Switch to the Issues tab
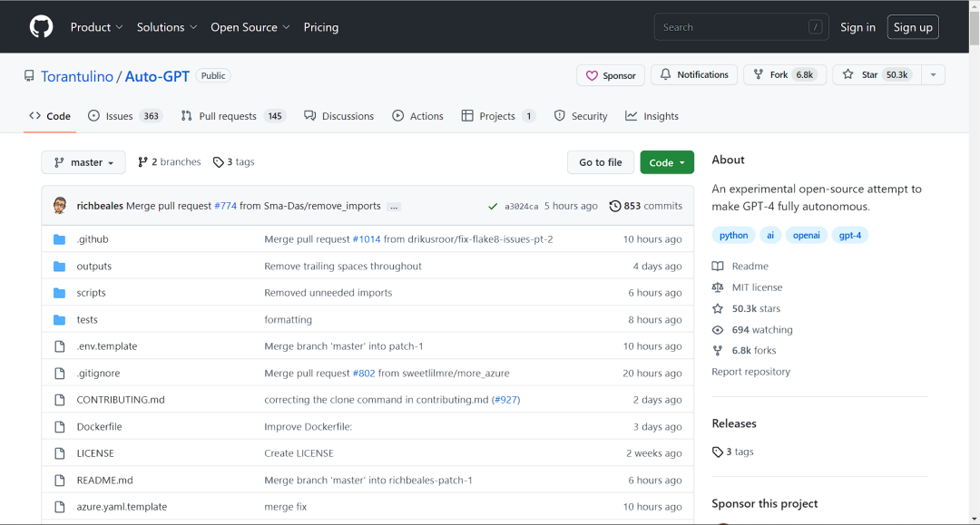 [x=125, y=116]
